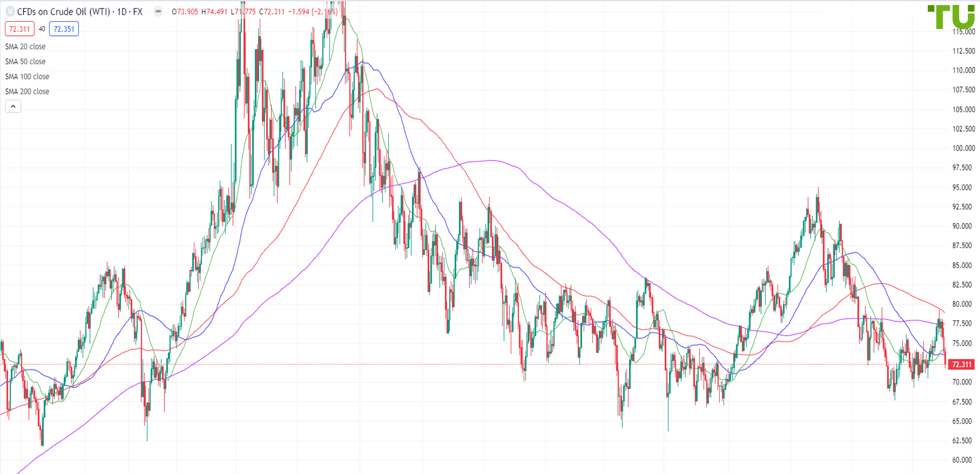Click the red sell price 72.311 button
The height and width of the screenshot is (474, 980).
coord(20,29)
